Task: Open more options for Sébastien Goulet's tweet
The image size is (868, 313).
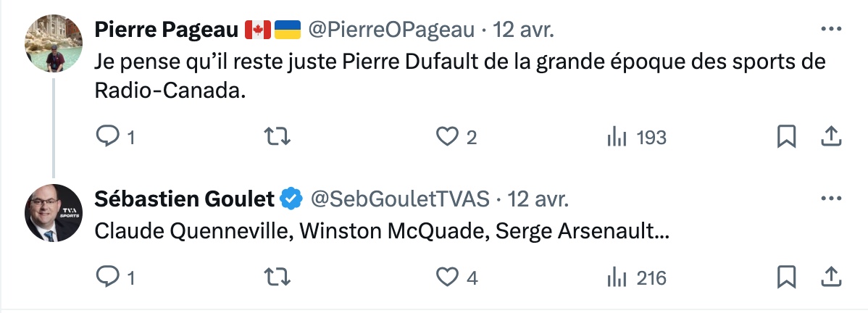Action: [x=830, y=198]
